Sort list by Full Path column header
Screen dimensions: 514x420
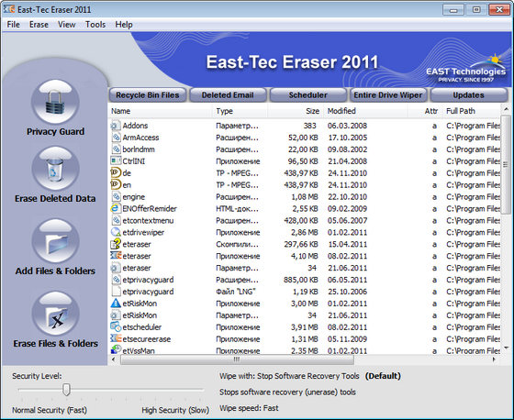click(x=472, y=111)
